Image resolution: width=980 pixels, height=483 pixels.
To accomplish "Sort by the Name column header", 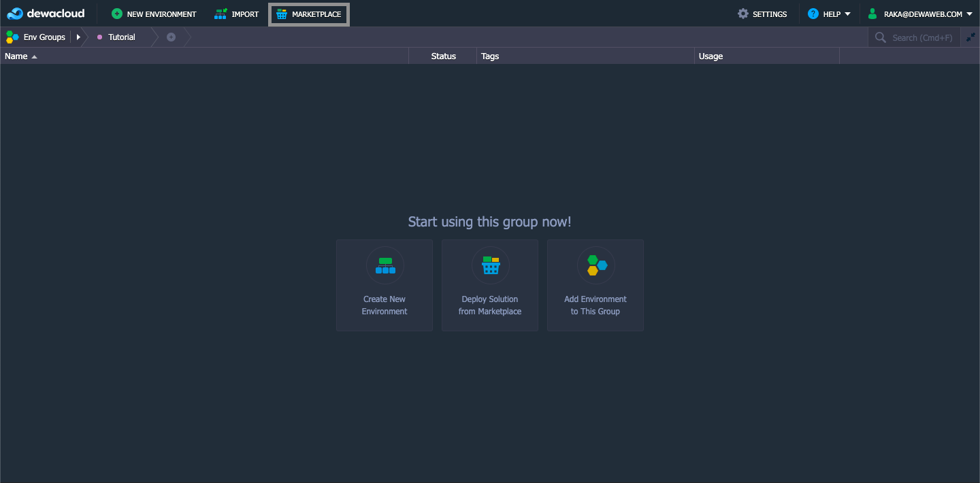I will point(16,56).
